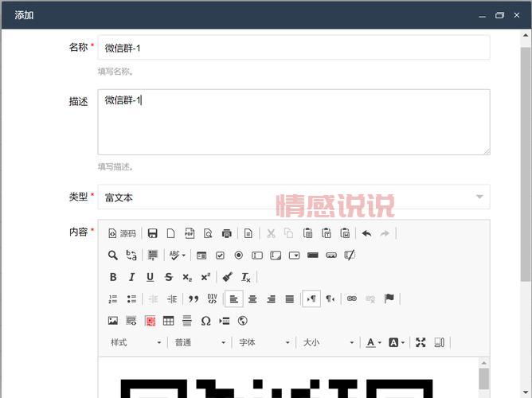Toggle superscript formatting
The image size is (532, 398).
(x=205, y=277)
